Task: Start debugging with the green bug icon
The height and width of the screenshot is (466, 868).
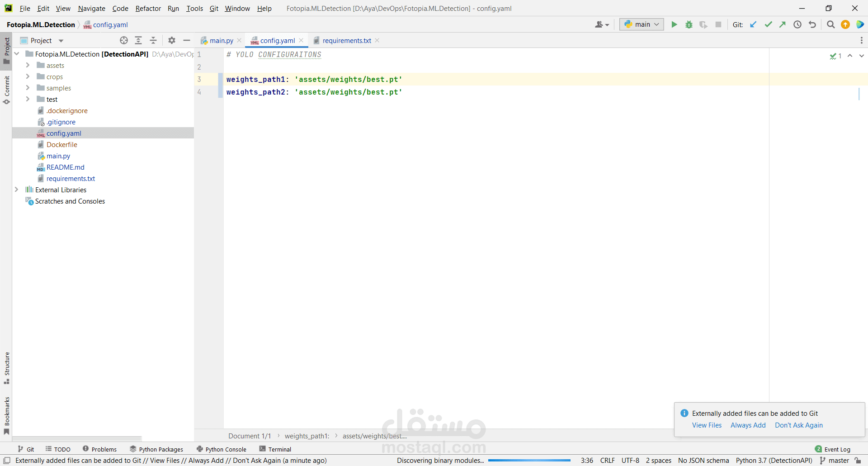Action: coord(689,24)
